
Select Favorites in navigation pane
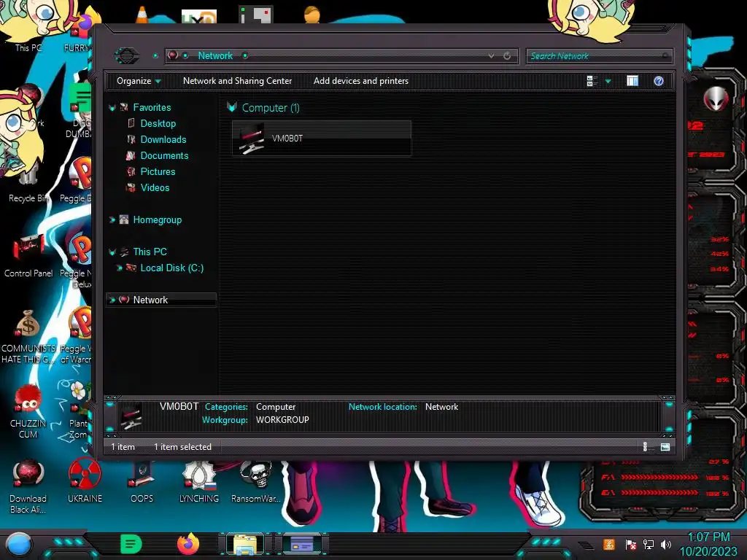click(x=152, y=108)
